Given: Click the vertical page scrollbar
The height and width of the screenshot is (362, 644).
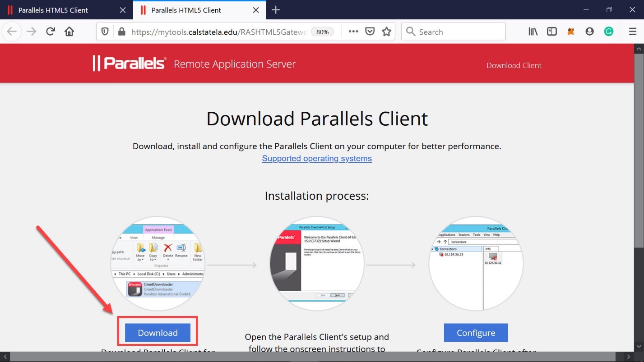Looking at the screenshot, I should pos(639,149).
